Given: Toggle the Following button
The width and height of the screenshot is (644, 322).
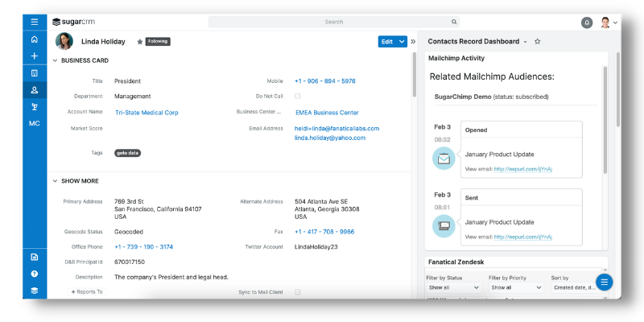Looking at the screenshot, I should (x=158, y=42).
